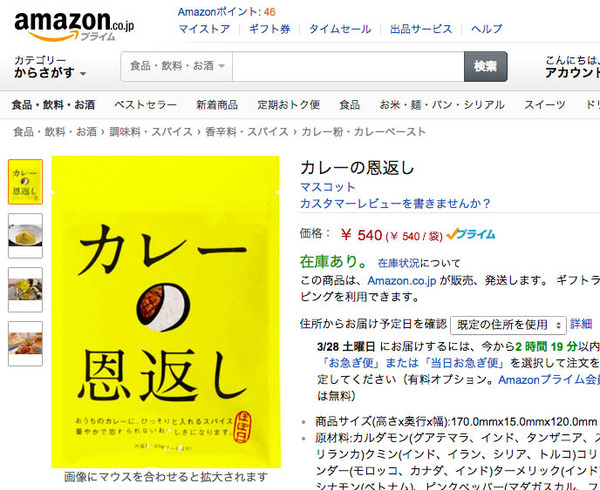Open the 定期おトク便 menu item
Image resolution: width=600 pixels, height=490 pixels.
point(289,105)
